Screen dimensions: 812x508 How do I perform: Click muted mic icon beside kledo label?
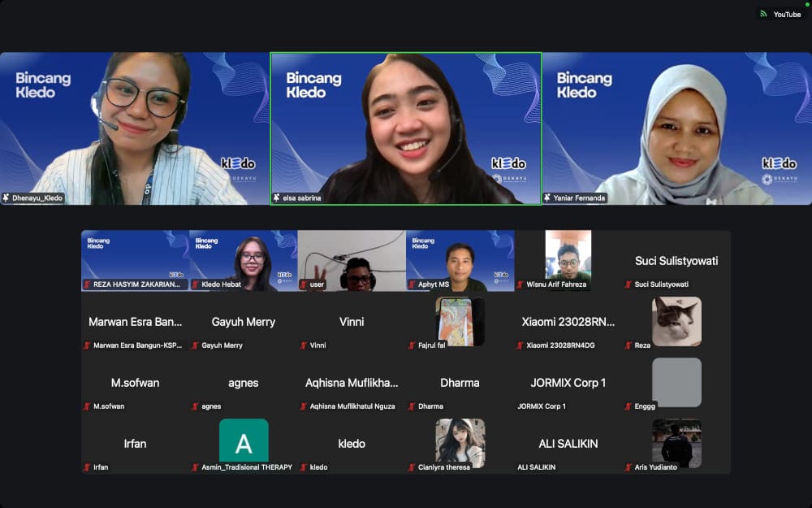(x=304, y=467)
